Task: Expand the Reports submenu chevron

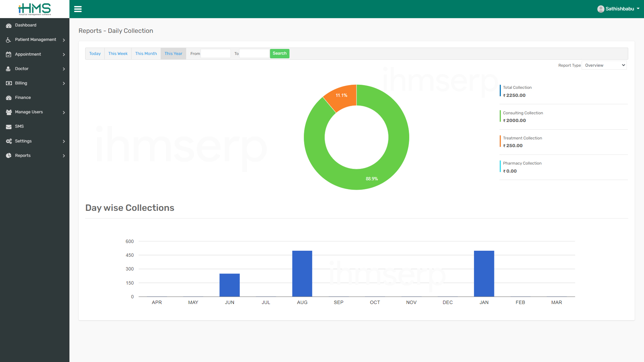Action: (x=64, y=156)
